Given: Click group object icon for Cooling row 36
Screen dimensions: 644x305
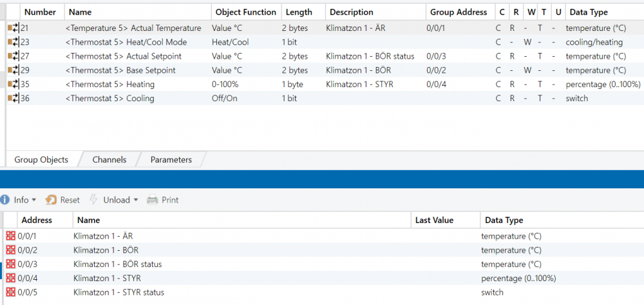Looking at the screenshot, I should (13, 99).
